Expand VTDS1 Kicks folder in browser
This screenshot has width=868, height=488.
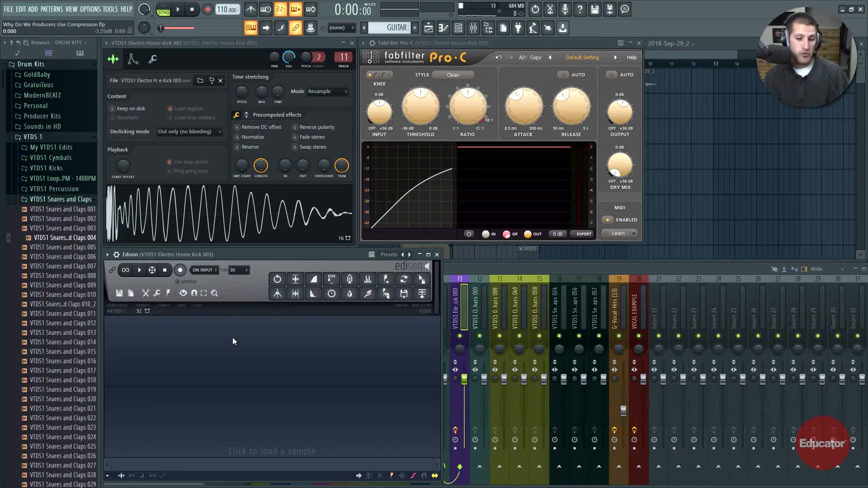46,168
